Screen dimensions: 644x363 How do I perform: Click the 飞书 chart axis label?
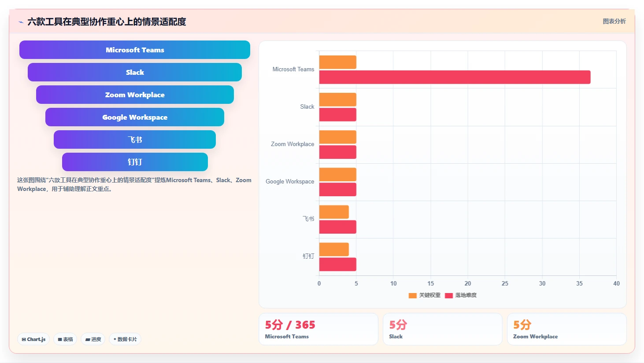tap(308, 219)
